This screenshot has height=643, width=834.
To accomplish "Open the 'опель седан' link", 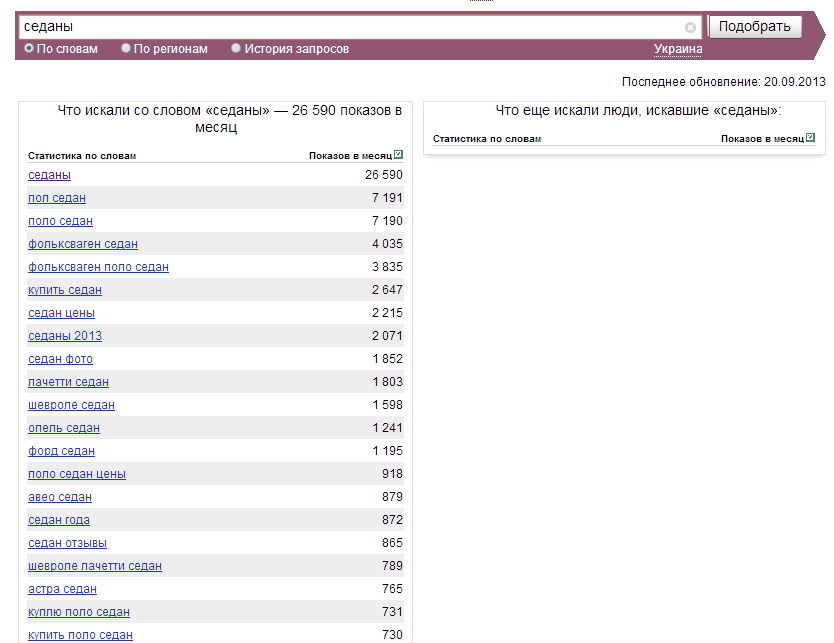I will 64,428.
